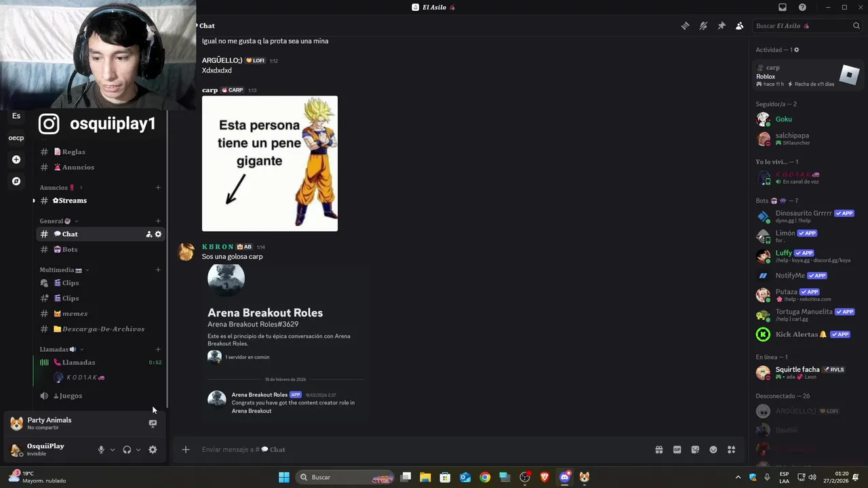Open the Discover servers compass icon
Image resolution: width=868 pixels, height=488 pixels.
16,181
